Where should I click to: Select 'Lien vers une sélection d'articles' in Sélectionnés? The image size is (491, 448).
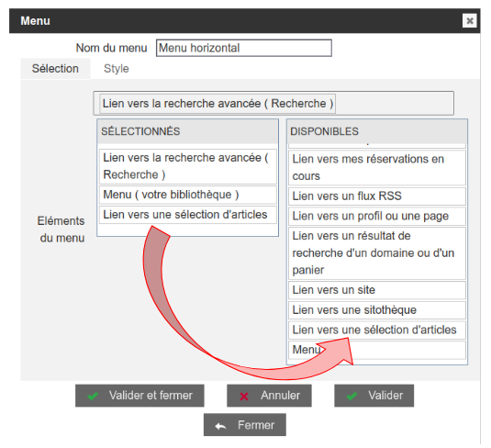point(188,215)
